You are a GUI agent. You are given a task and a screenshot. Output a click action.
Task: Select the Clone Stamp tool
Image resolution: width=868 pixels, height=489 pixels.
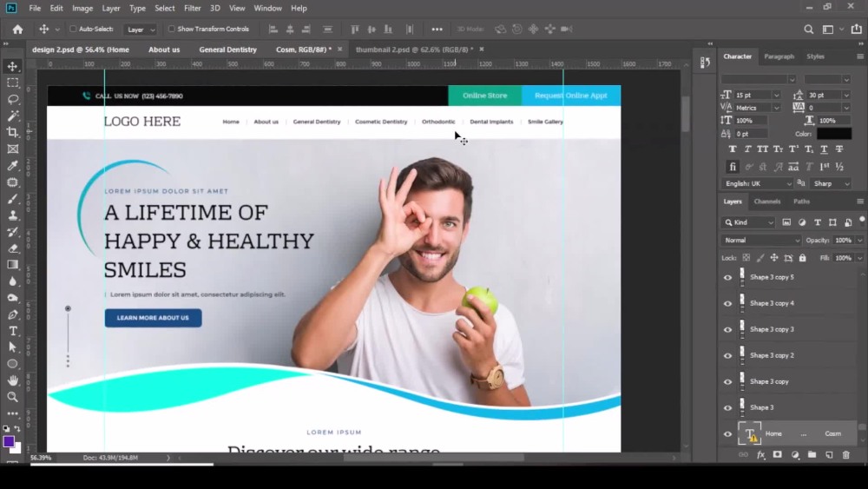[x=12, y=215]
